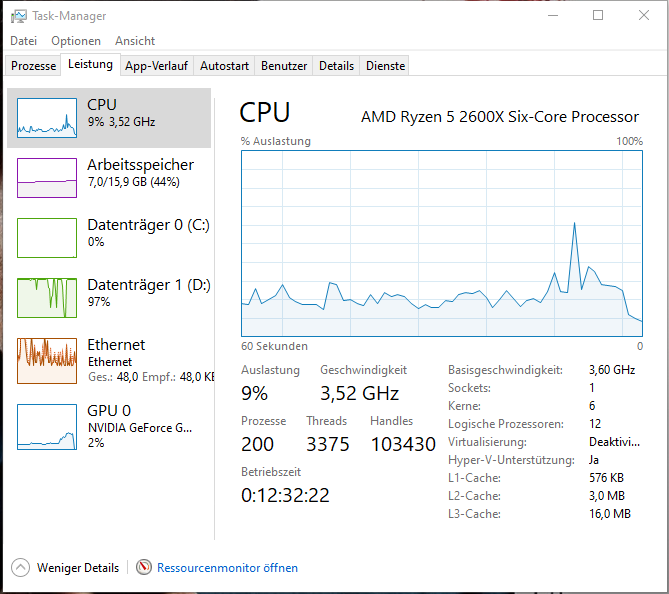Open the Optionen menu
This screenshot has width=669, height=594.
(x=76, y=41)
